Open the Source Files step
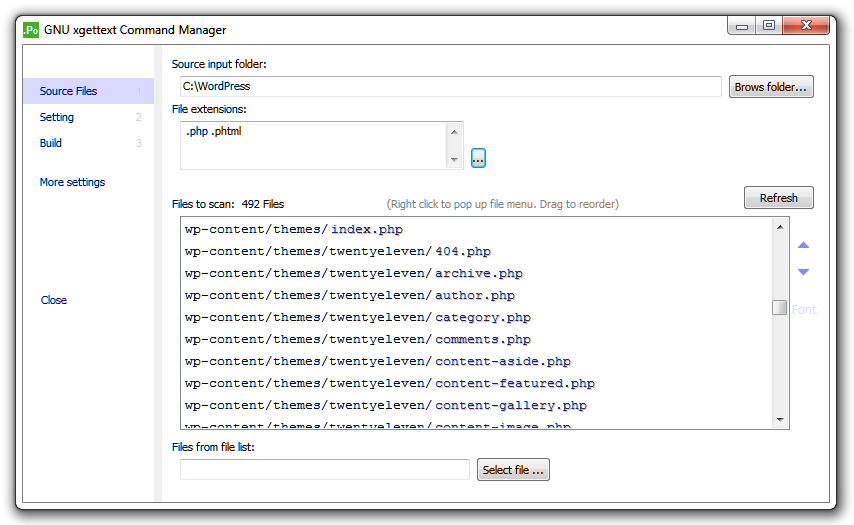This screenshot has height=525, width=854. pyautogui.click(x=88, y=91)
